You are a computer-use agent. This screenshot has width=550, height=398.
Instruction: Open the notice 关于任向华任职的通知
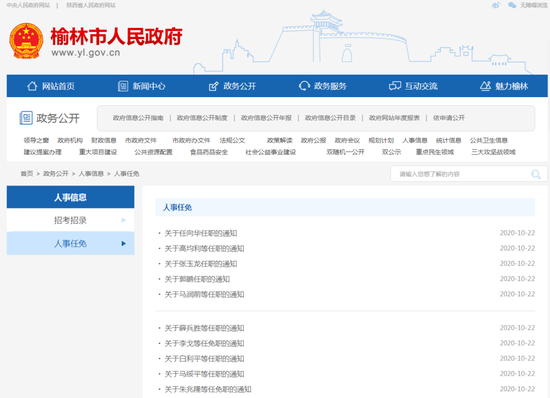[201, 233]
